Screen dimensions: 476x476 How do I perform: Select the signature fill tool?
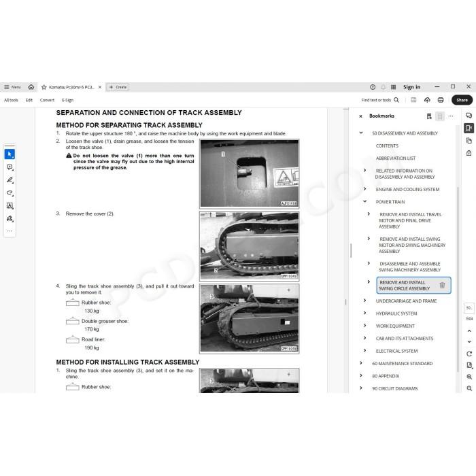10,218
